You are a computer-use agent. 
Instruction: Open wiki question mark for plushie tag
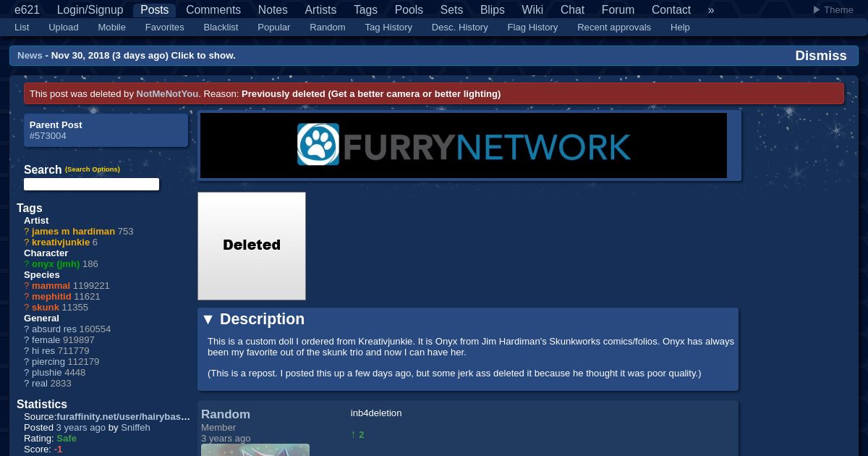coord(27,373)
